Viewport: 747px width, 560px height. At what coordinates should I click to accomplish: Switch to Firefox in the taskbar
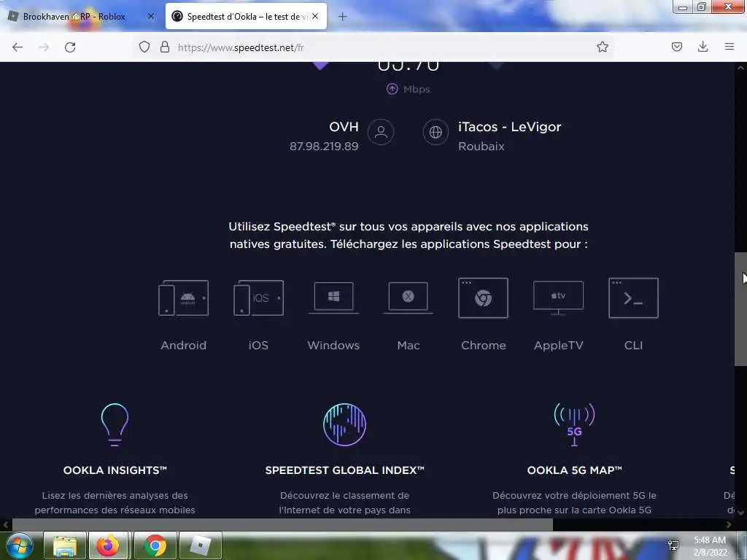point(109,545)
